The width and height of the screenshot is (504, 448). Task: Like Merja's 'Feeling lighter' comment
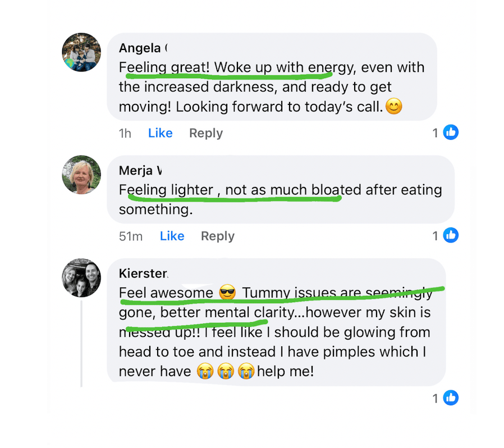coord(172,236)
